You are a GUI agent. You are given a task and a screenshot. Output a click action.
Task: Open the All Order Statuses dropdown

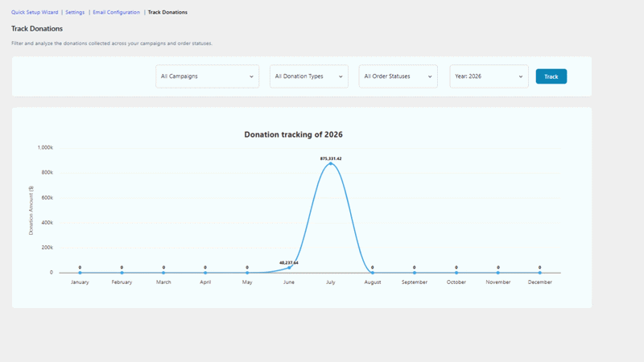point(398,76)
